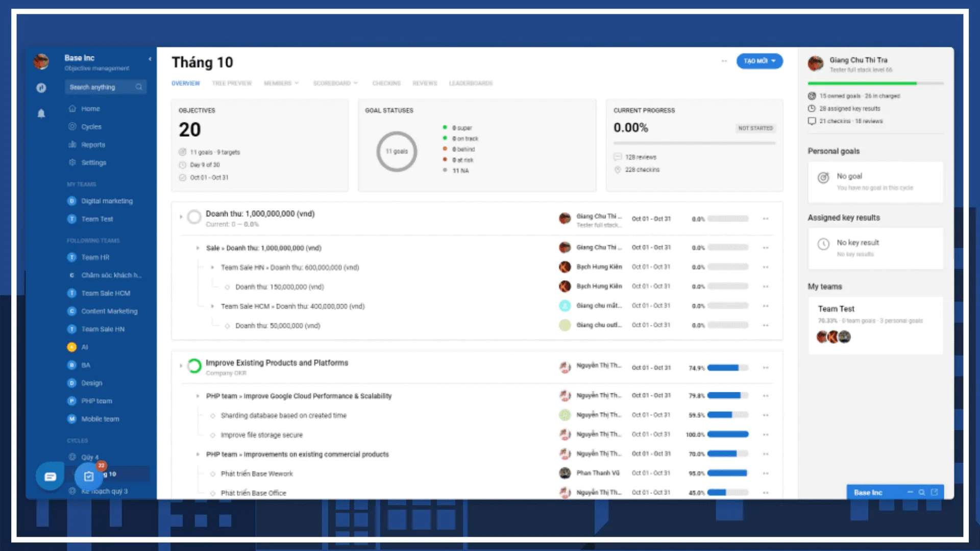Collapse the sidebar with the arrow icon
Viewport: 980px width, 551px height.
pos(150,59)
